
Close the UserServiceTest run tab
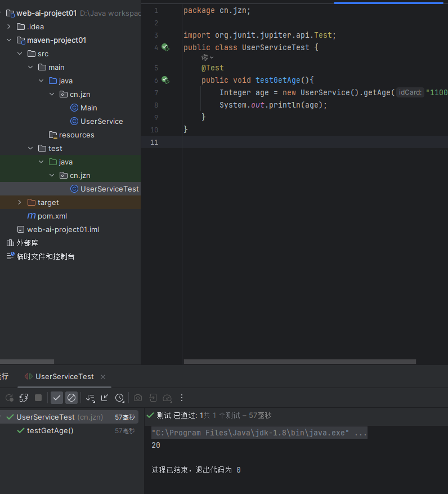(x=103, y=376)
